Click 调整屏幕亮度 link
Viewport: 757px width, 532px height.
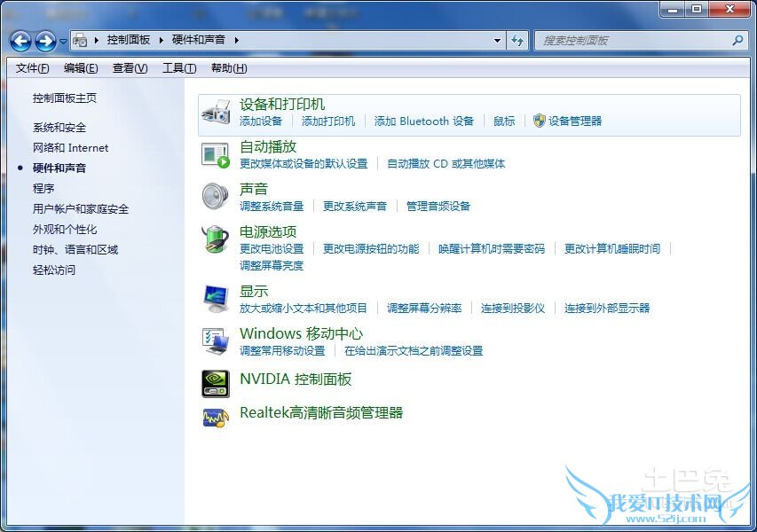click(272, 266)
